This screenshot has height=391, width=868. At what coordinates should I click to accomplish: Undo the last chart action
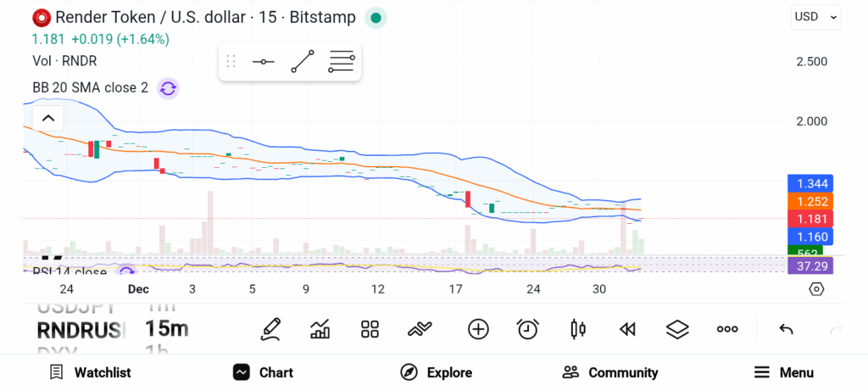pos(786,329)
